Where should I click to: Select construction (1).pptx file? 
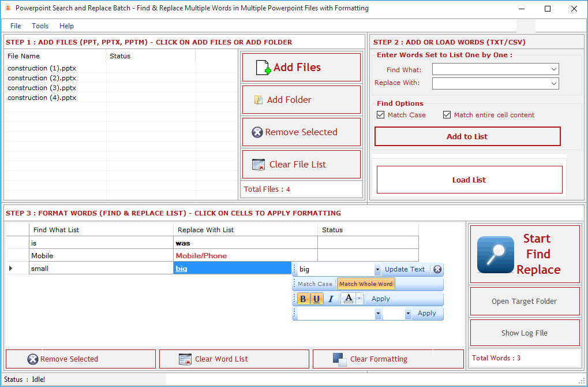pyautogui.click(x=42, y=68)
